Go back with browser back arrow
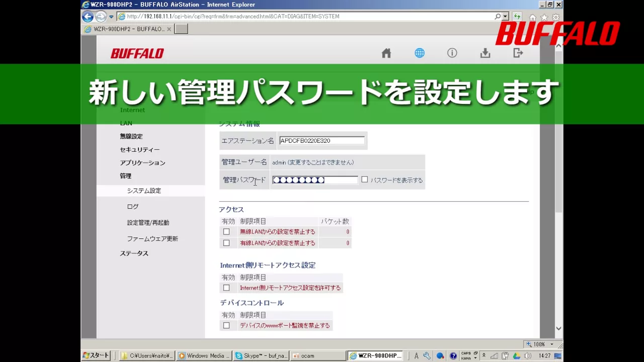 click(x=88, y=17)
